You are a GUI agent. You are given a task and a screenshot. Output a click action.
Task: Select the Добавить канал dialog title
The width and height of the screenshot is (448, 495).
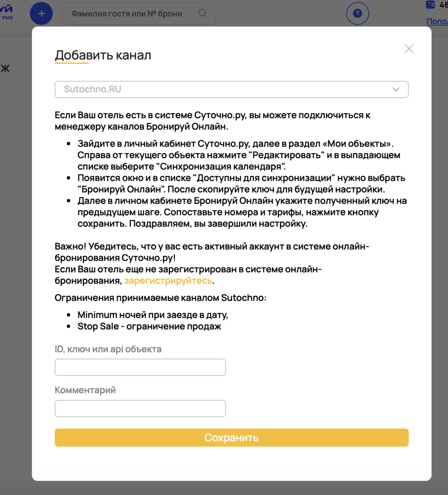[103, 55]
